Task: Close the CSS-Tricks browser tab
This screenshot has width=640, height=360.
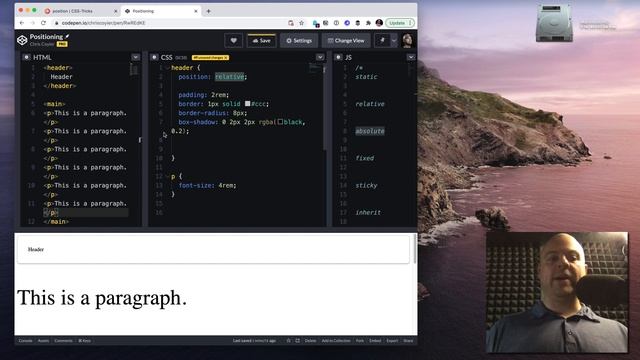Action: (x=116, y=11)
